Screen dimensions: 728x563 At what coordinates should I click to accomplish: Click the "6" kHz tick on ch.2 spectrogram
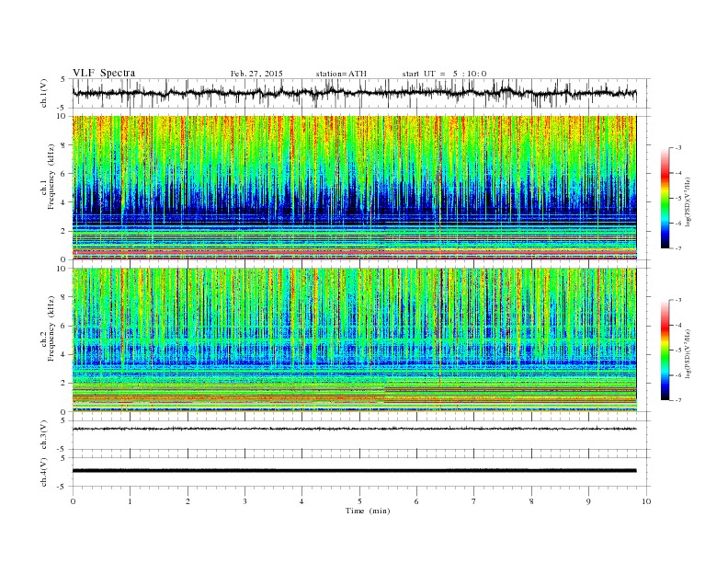(x=63, y=326)
